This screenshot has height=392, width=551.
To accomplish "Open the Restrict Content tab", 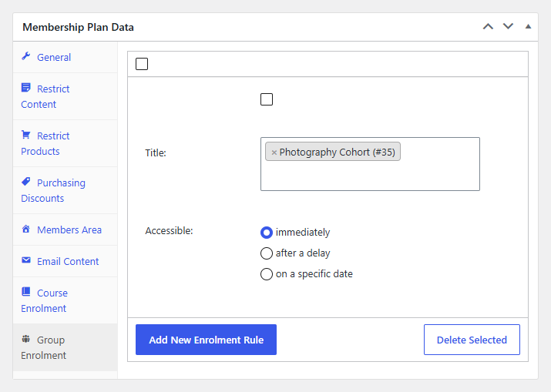I will point(65,96).
